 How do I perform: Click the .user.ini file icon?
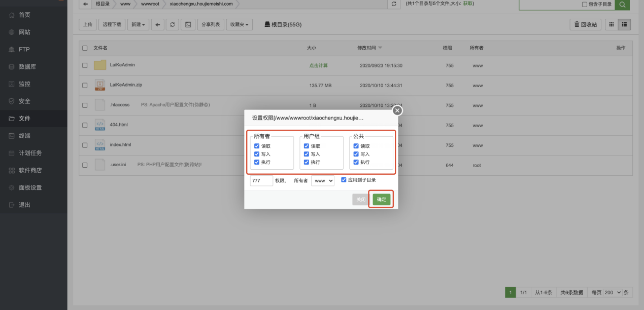click(x=100, y=165)
